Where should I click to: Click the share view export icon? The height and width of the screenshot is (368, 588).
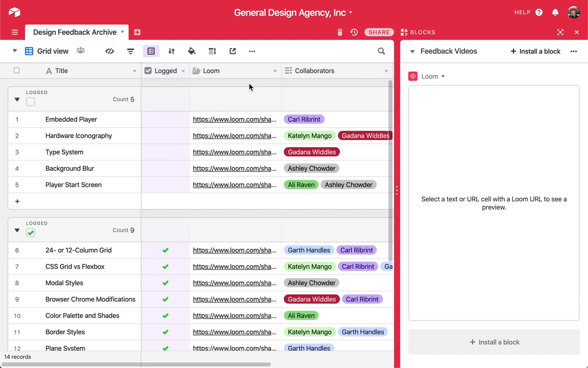tap(233, 51)
